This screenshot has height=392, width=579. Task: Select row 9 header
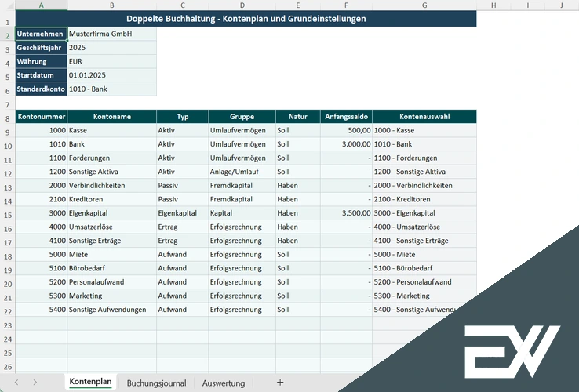(8, 132)
